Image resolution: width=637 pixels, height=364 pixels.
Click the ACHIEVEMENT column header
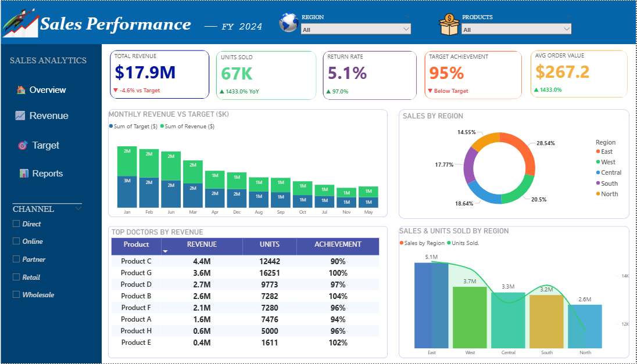[x=338, y=245]
